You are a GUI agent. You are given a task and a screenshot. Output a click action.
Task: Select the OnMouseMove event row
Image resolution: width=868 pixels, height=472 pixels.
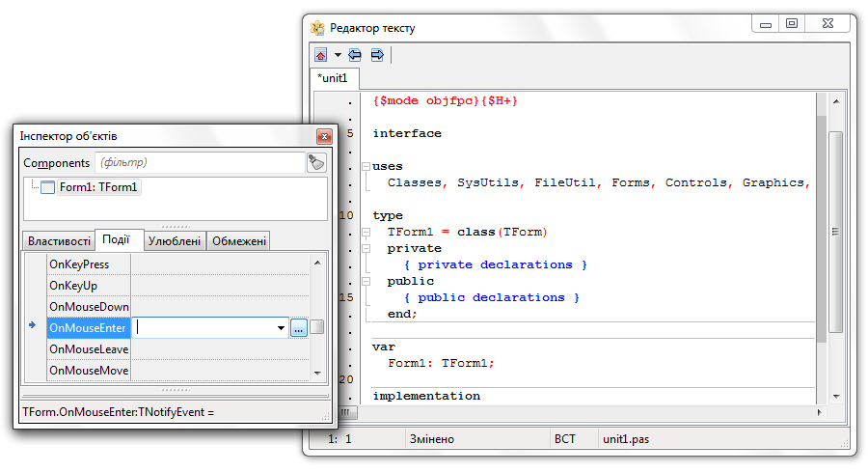click(177, 370)
